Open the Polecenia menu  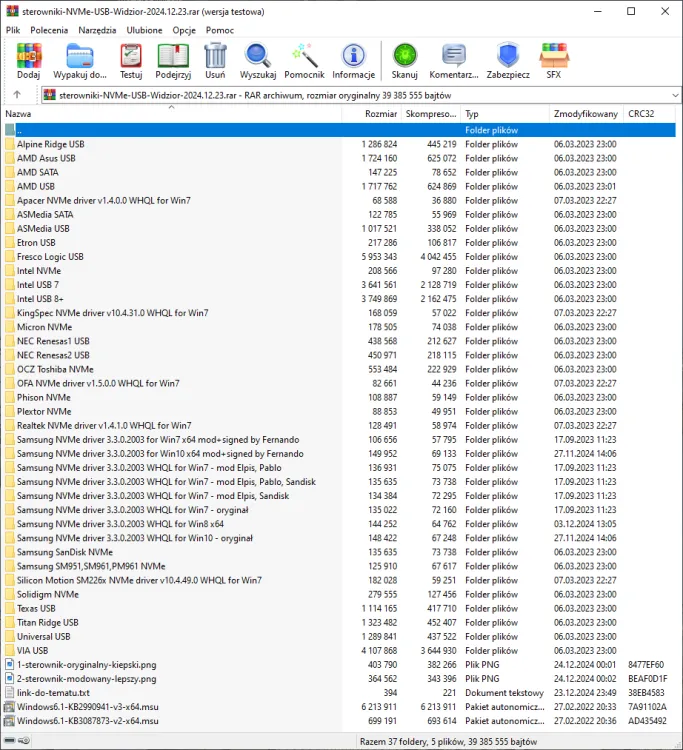pos(49,30)
